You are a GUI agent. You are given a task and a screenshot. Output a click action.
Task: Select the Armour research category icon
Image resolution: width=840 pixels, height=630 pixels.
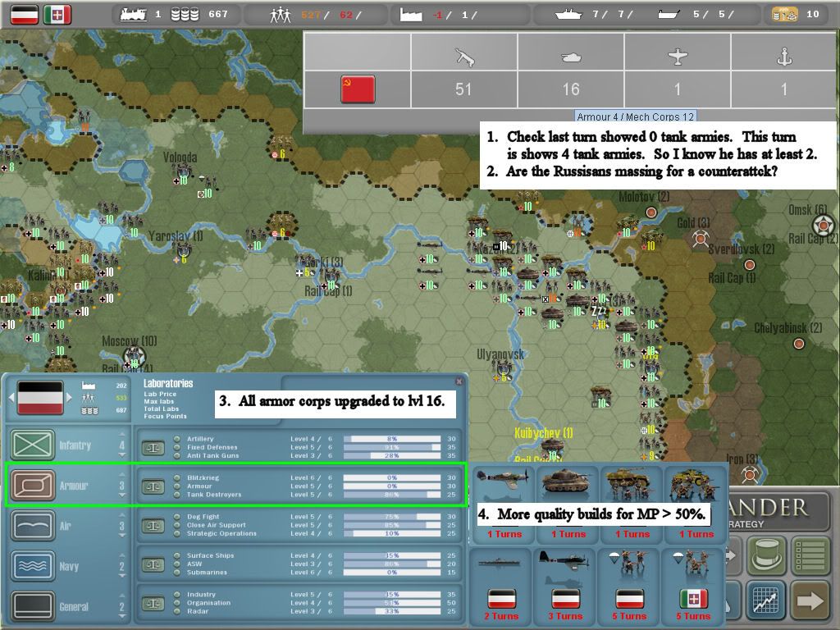[33, 486]
